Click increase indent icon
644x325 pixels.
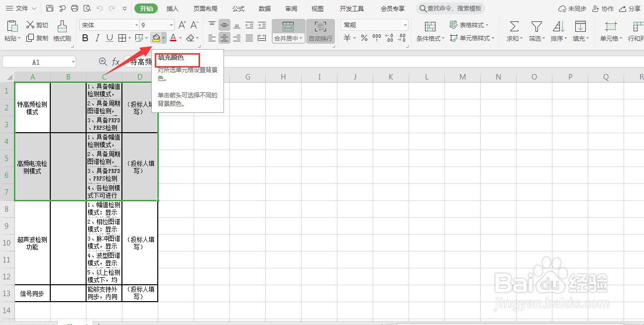(x=262, y=25)
